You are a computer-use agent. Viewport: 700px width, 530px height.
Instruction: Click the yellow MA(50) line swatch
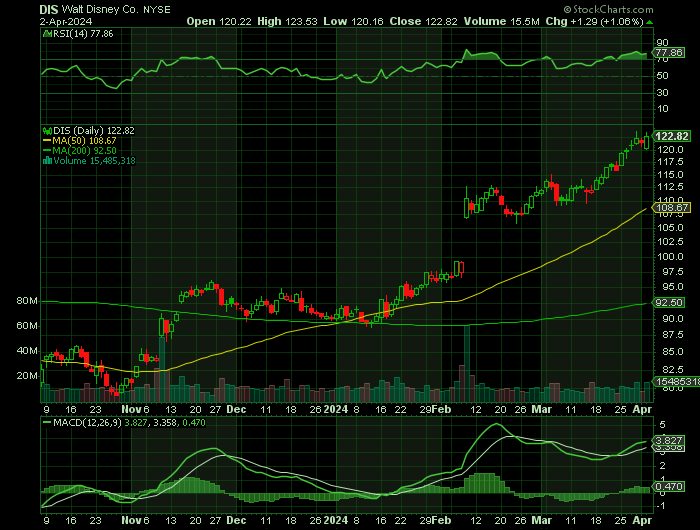click(47, 141)
